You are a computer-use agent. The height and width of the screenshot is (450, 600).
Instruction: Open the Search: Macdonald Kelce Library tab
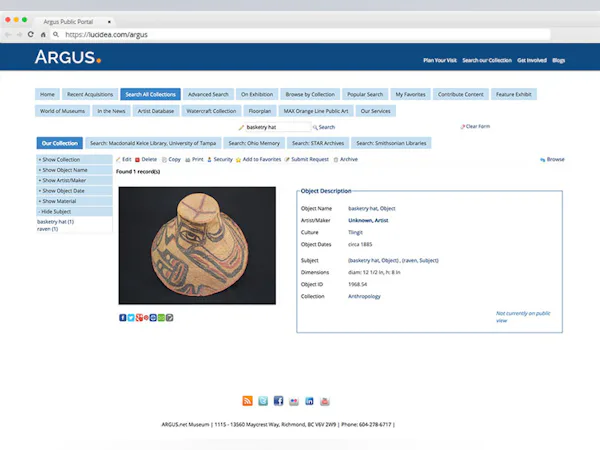click(x=153, y=143)
